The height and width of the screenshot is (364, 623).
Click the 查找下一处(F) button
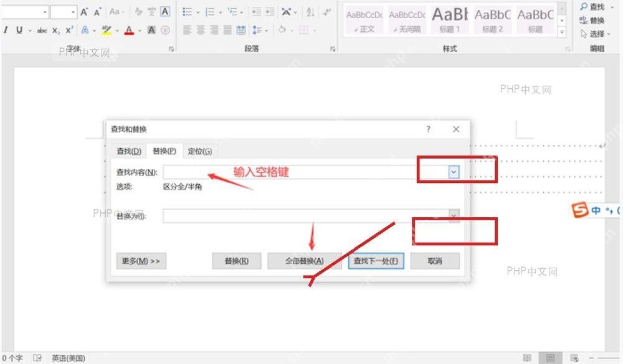click(376, 261)
